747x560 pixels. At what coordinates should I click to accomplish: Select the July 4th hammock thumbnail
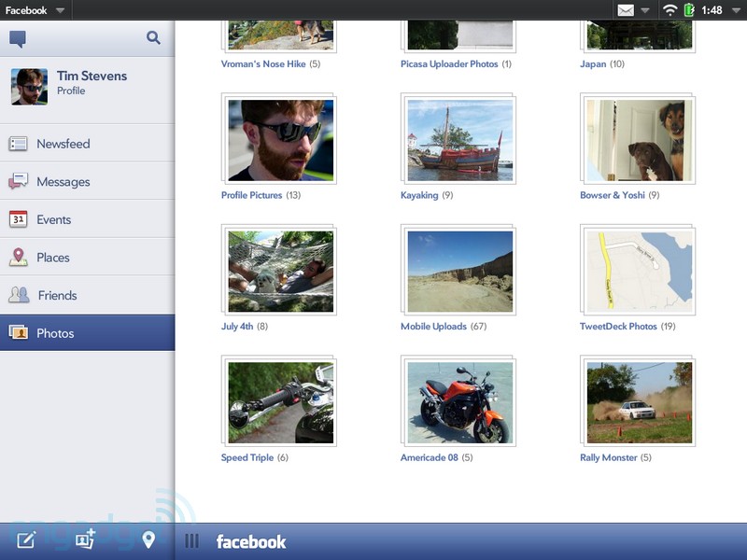[x=279, y=270]
